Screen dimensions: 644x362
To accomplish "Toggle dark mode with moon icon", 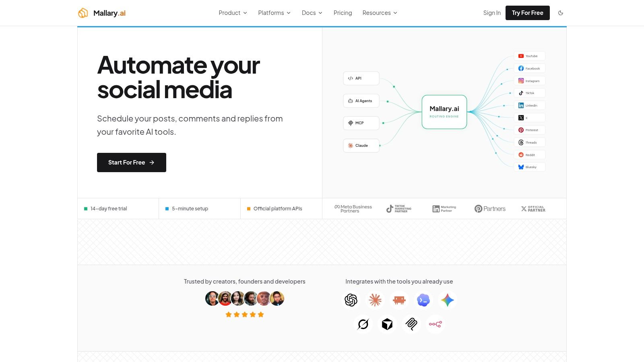I will (561, 13).
